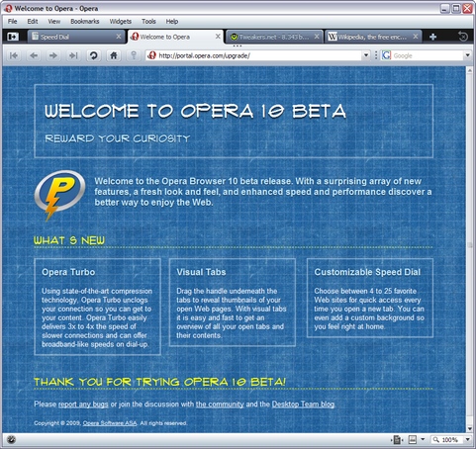Open the zoom level dropdown
This screenshot has height=449, width=476.
pyautogui.click(x=467, y=440)
